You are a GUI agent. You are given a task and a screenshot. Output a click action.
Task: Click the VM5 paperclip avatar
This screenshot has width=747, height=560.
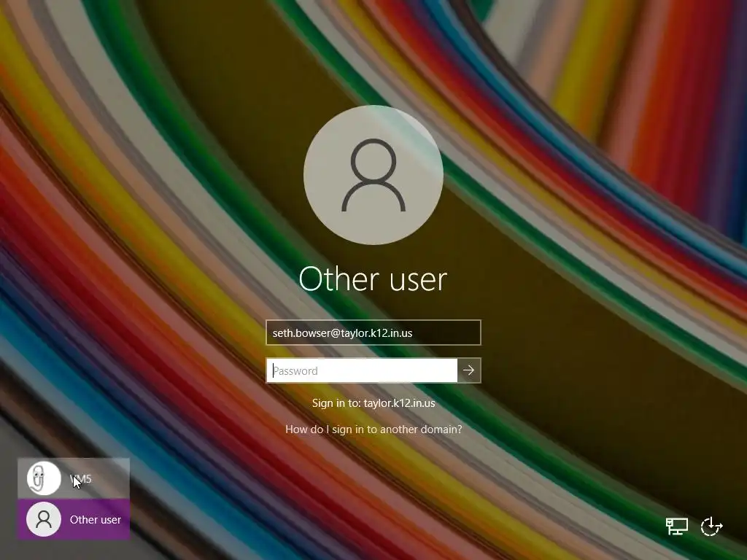[44, 478]
